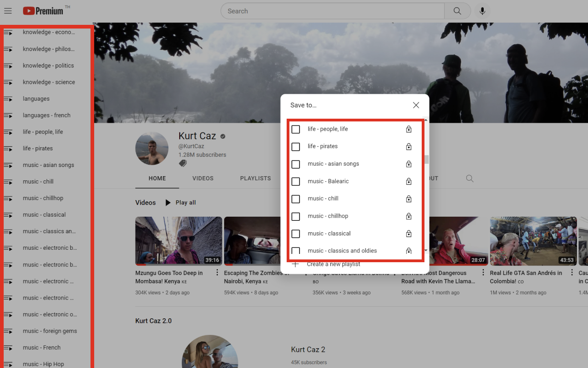Click the tag icon under subscribers
The width and height of the screenshot is (588, 368).
click(x=183, y=163)
